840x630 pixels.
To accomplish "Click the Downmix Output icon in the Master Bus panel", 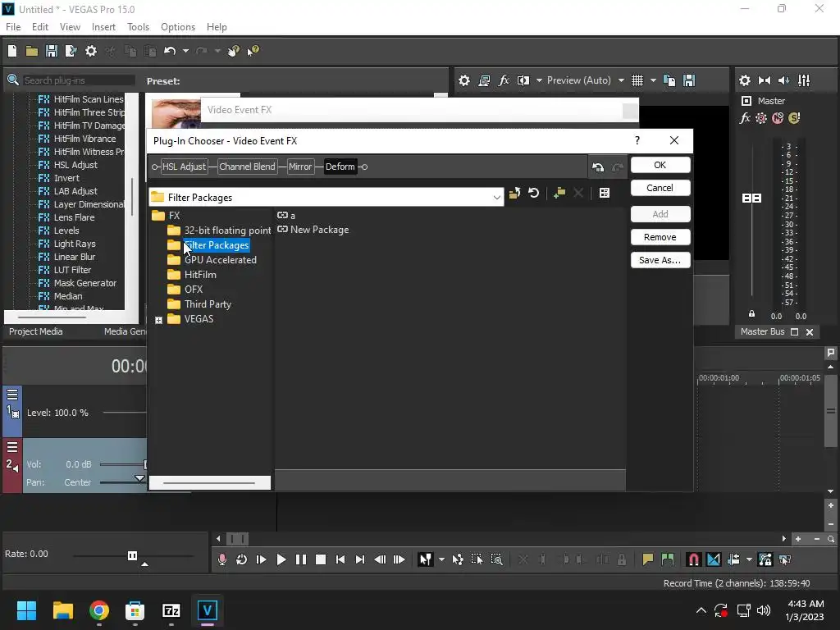I will 765,80.
